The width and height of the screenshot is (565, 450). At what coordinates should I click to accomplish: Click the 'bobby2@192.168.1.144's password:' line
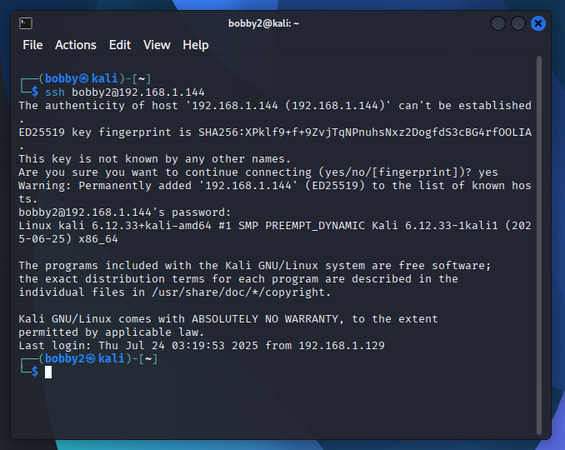coord(125,212)
